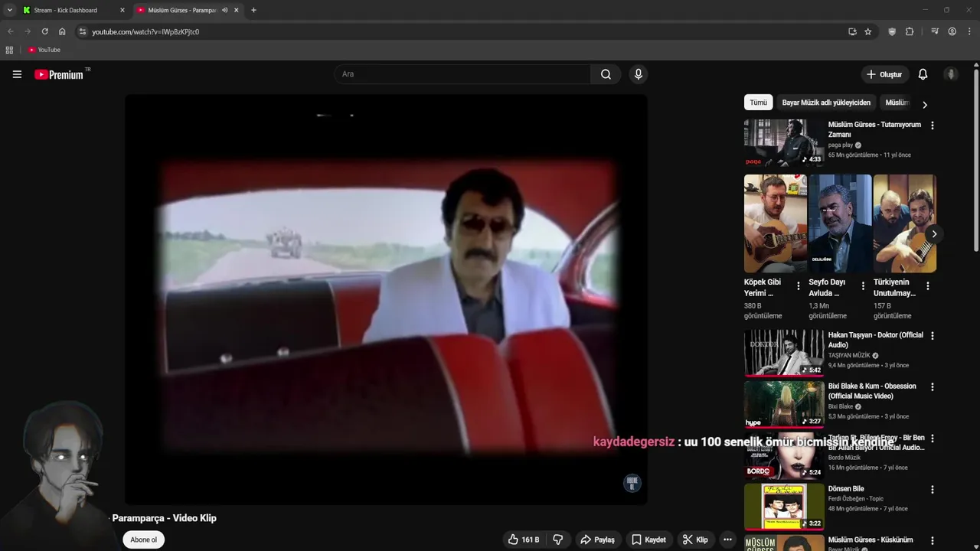Image resolution: width=980 pixels, height=551 pixels.
Task: Open the YouTube bookmark
Action: tap(44, 50)
